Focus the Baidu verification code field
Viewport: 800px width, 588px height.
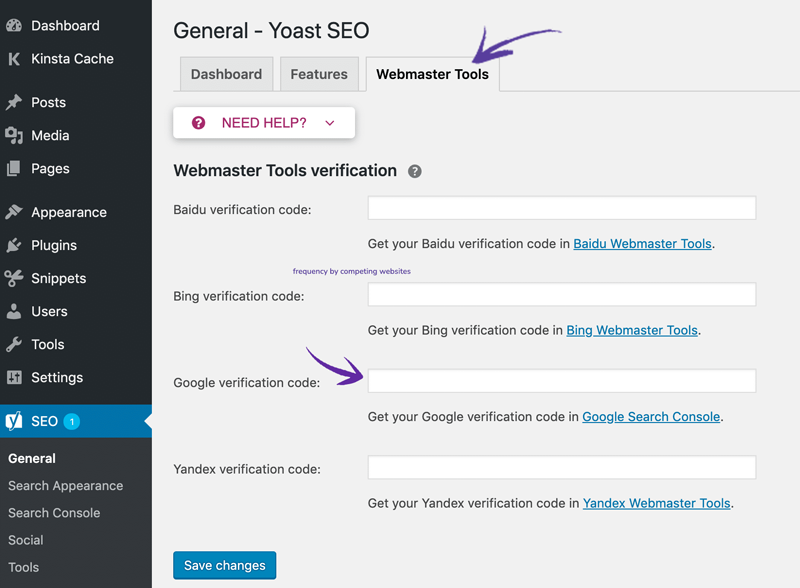(x=562, y=208)
